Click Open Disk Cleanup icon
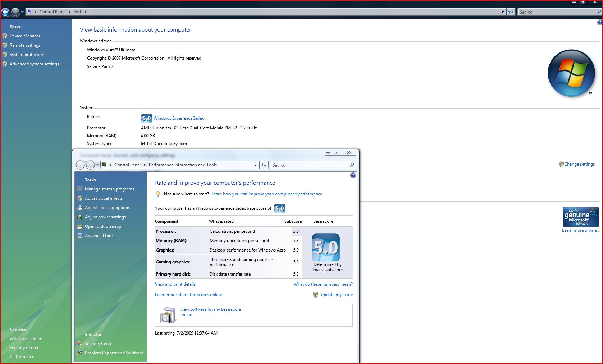Viewport: 603px width, 364px height. 80,226
